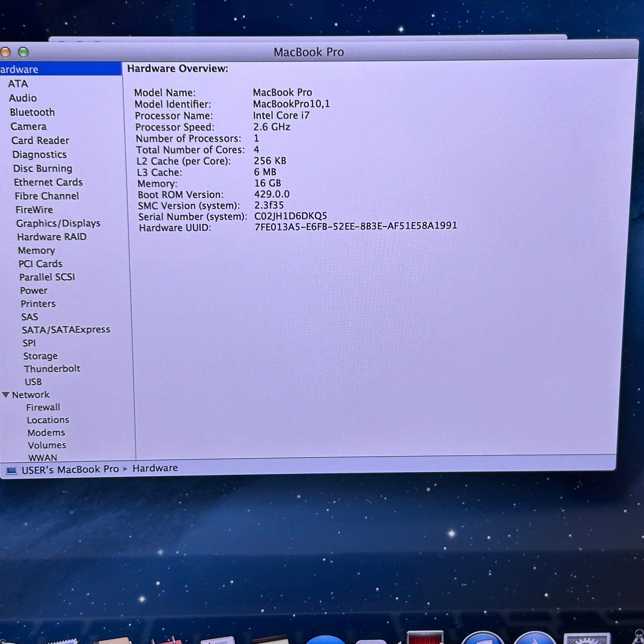Open SATA/SATAExpress information
Viewport: 644px width, 644px height.
(x=66, y=330)
